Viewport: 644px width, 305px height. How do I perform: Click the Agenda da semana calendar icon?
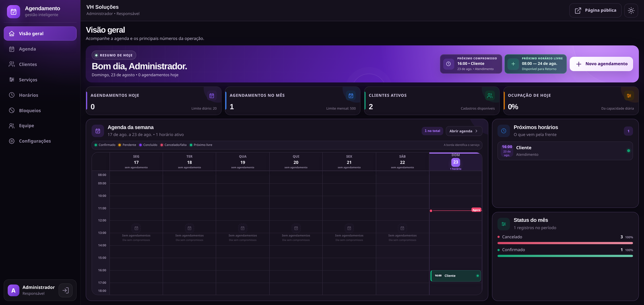(x=98, y=131)
